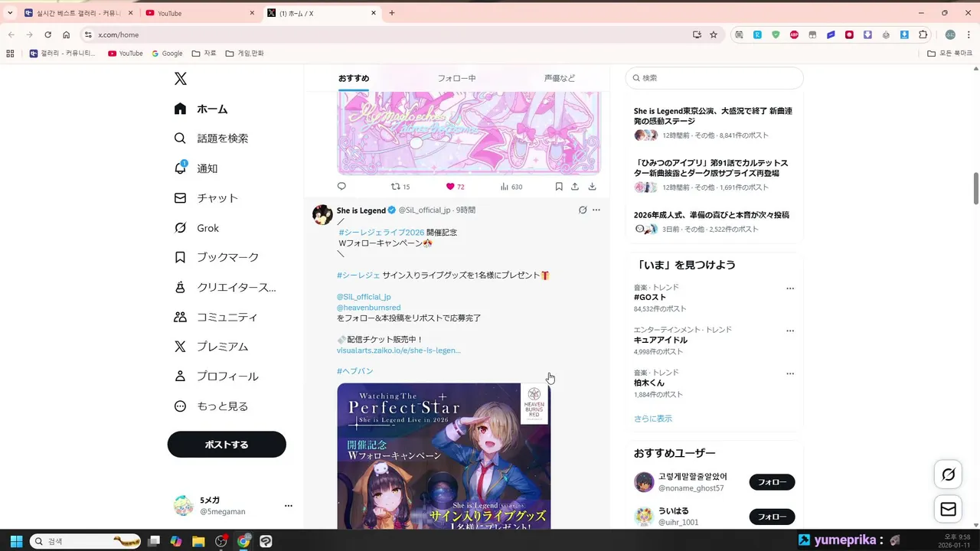Open more menu on She is Legend post
This screenshot has height=551, width=980.
[x=596, y=210]
